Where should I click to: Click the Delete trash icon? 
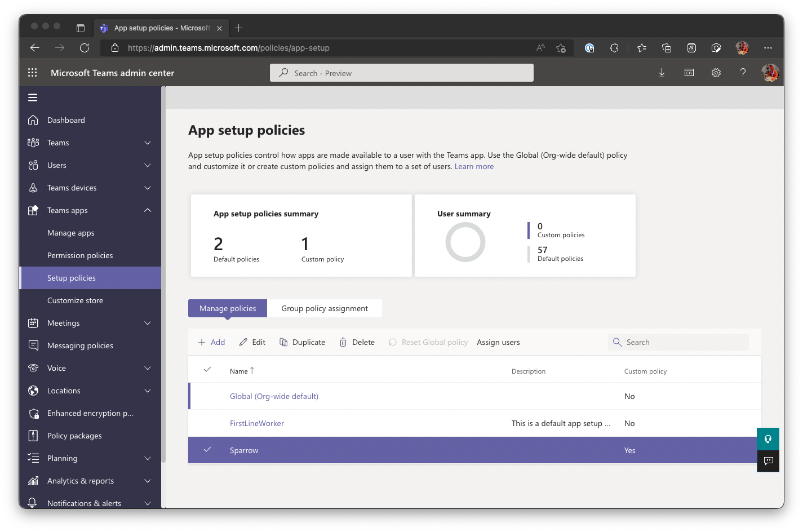coord(343,342)
